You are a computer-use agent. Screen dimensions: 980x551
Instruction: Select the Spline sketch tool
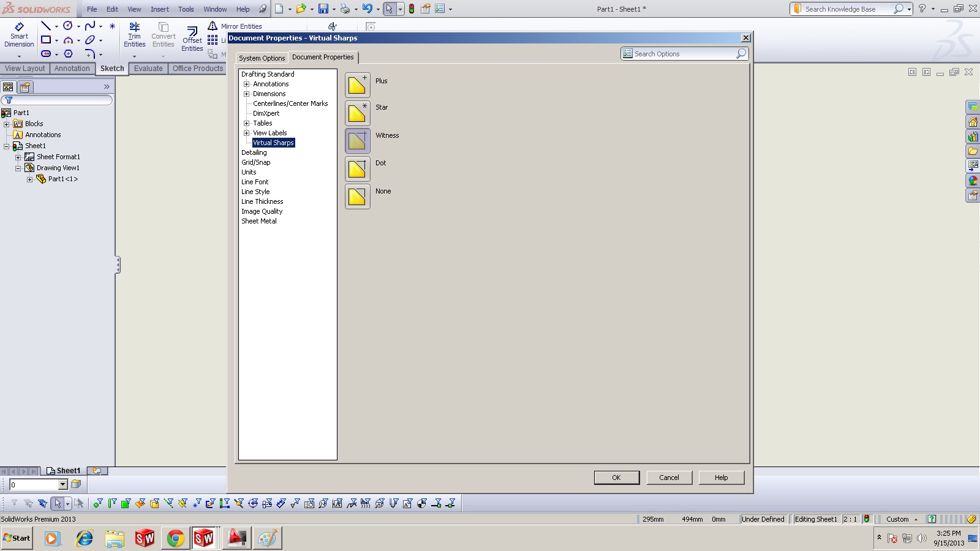pos(89,26)
